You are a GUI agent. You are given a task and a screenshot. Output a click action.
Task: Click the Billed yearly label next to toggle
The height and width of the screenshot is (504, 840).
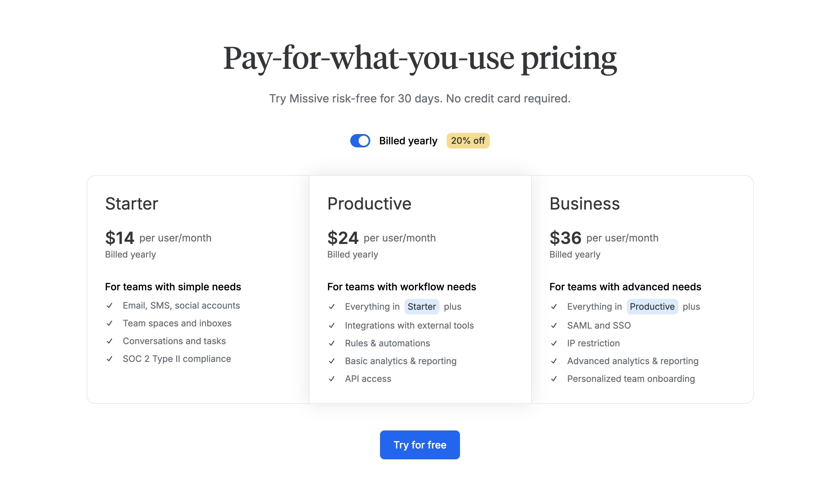tap(408, 141)
